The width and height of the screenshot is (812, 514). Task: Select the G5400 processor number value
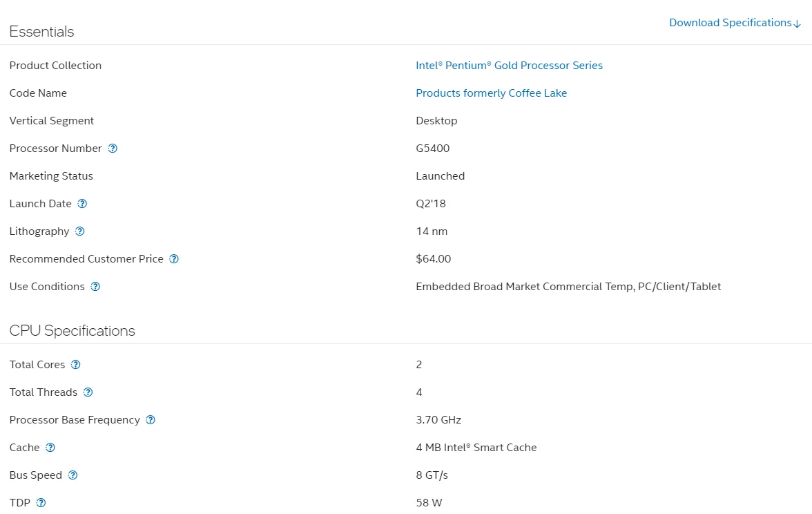point(433,149)
